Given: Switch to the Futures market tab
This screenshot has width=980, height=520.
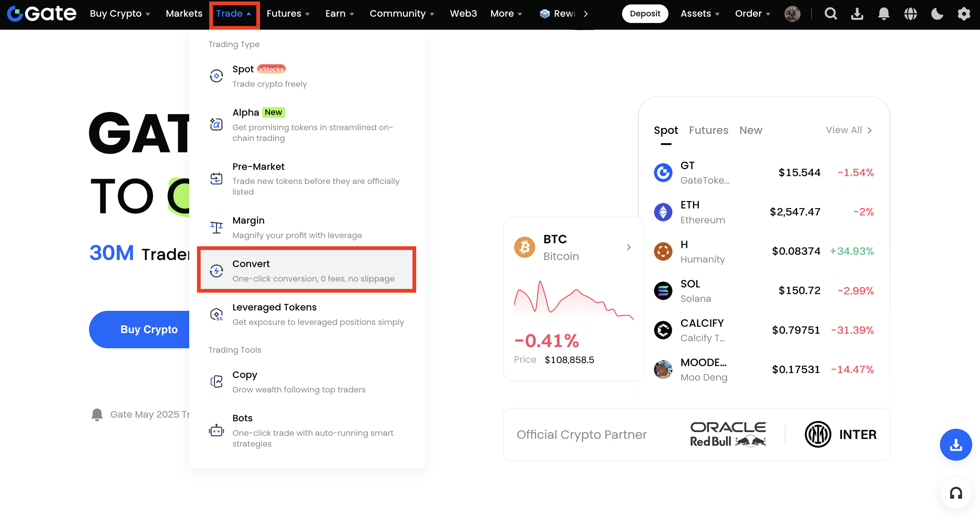Looking at the screenshot, I should (708, 130).
